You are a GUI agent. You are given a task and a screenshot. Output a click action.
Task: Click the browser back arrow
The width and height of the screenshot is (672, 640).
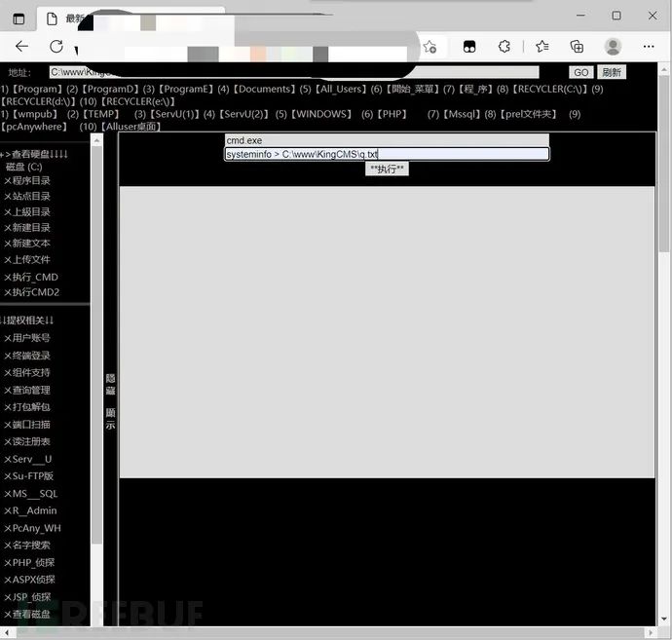21,46
